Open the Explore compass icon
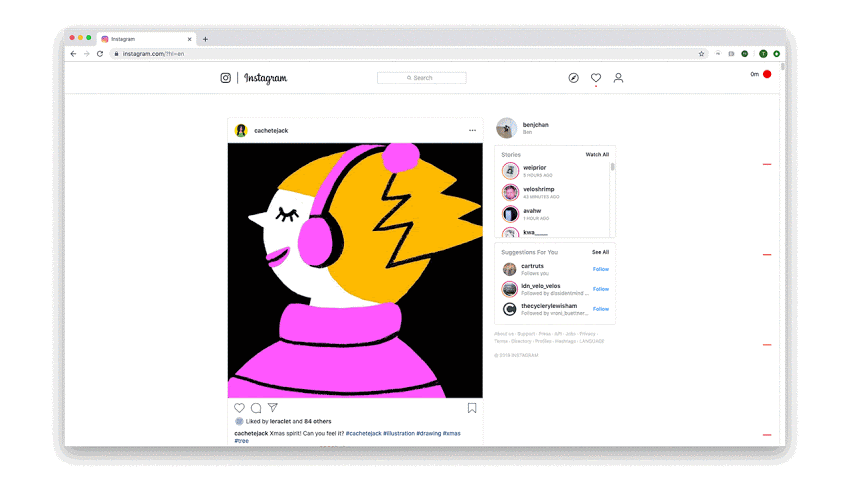Image resolution: width=850 pixels, height=478 pixels. point(574,78)
